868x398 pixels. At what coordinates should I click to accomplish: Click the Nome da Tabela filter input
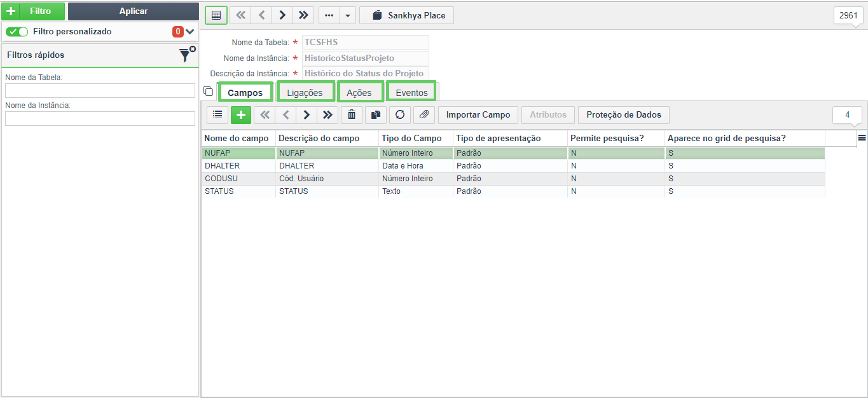click(x=100, y=90)
